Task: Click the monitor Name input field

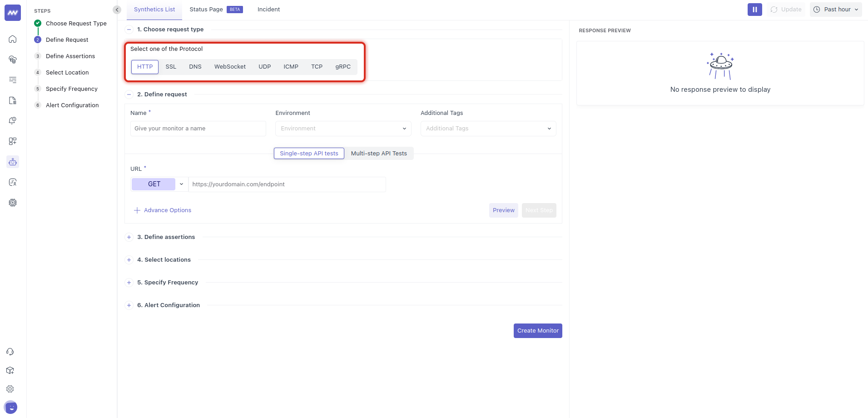Action: (x=198, y=129)
